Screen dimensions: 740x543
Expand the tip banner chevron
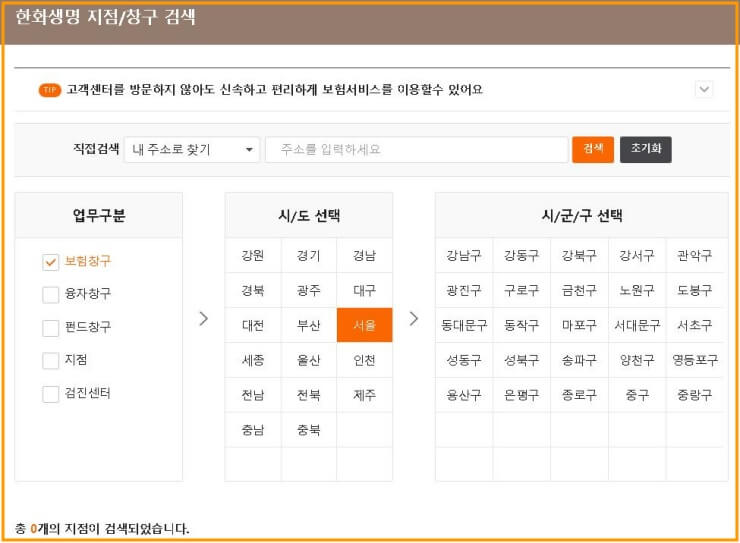coord(704,89)
